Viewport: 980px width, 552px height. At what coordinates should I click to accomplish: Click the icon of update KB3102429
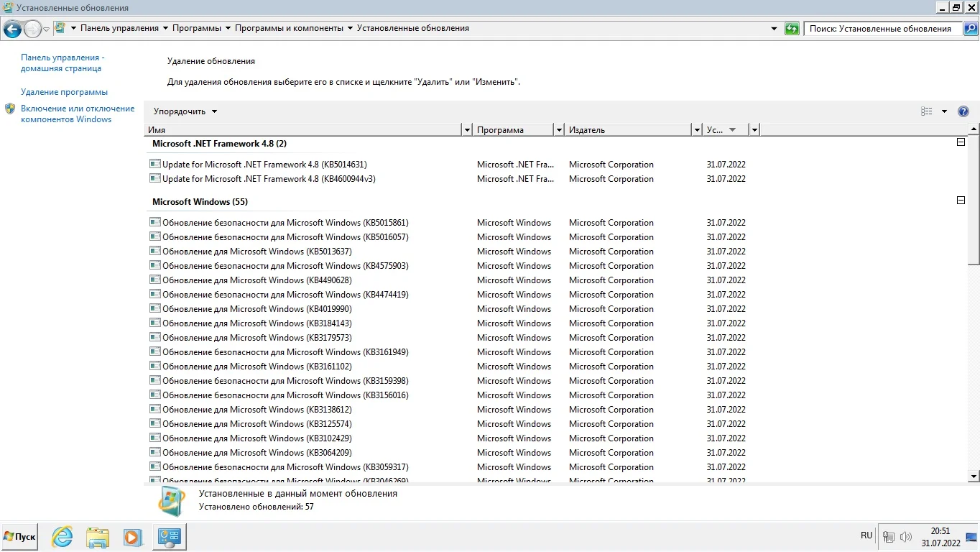pos(154,438)
